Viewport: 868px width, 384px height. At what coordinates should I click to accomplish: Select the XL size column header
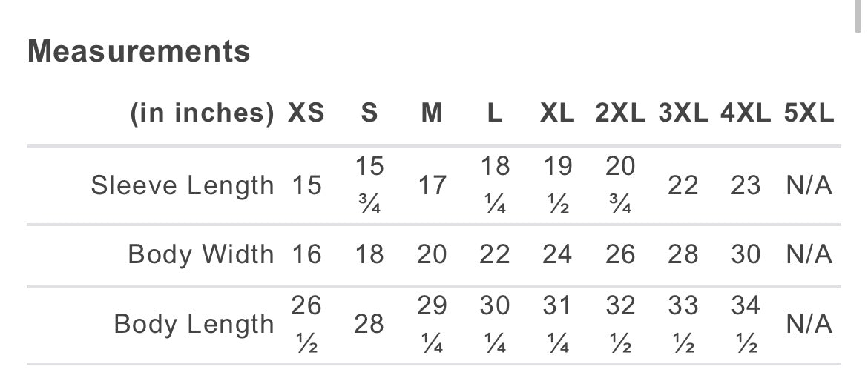[557, 113]
